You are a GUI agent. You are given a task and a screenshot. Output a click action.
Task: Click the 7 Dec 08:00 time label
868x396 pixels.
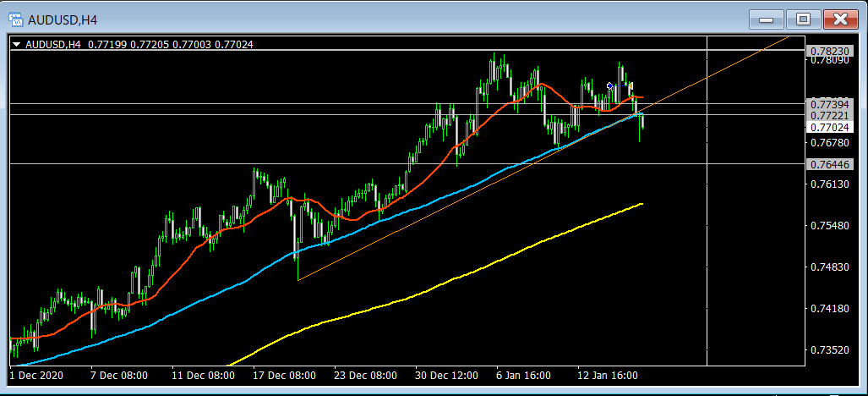pyautogui.click(x=118, y=376)
